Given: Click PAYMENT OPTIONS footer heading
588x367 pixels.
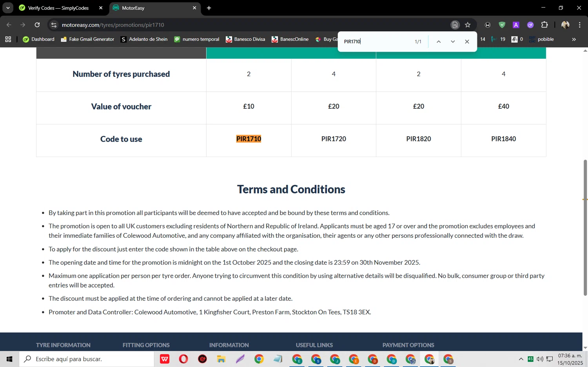Looking at the screenshot, I should point(408,345).
